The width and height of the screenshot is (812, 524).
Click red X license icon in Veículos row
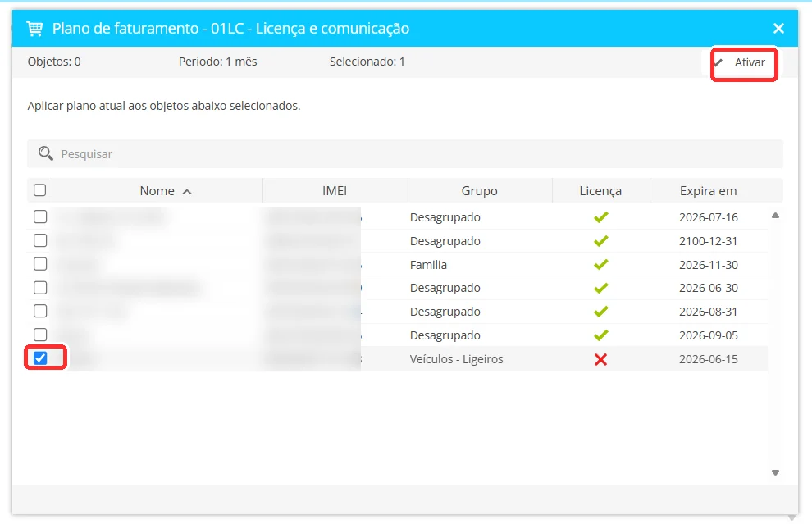click(600, 359)
